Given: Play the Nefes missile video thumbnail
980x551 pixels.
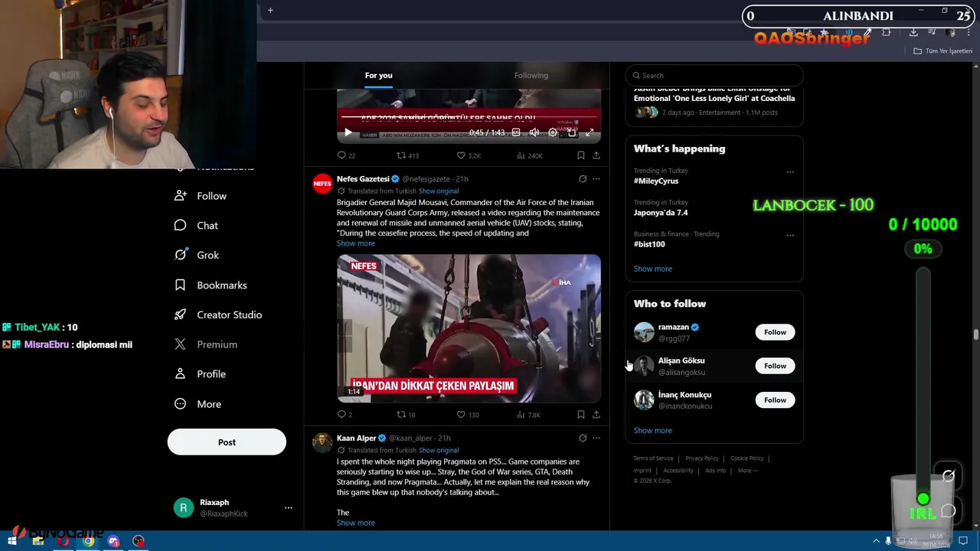Looking at the screenshot, I should coord(469,328).
